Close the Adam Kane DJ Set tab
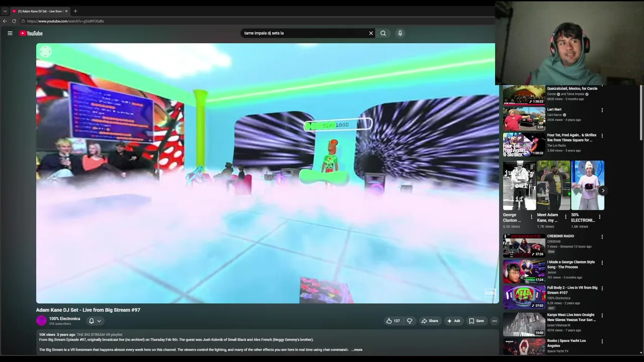644x362 pixels. pos(67,11)
